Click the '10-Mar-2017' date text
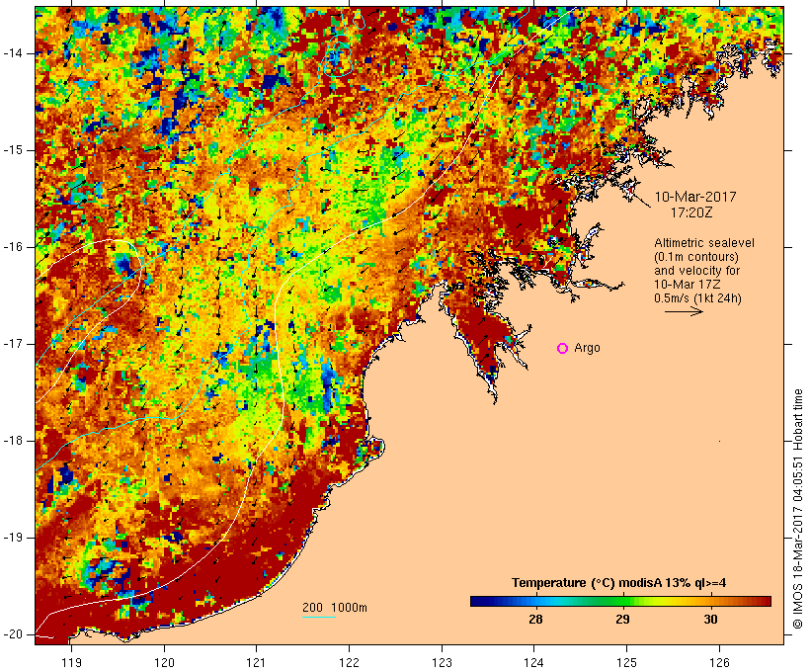Viewport: 810px width, 672px height. coord(695,197)
